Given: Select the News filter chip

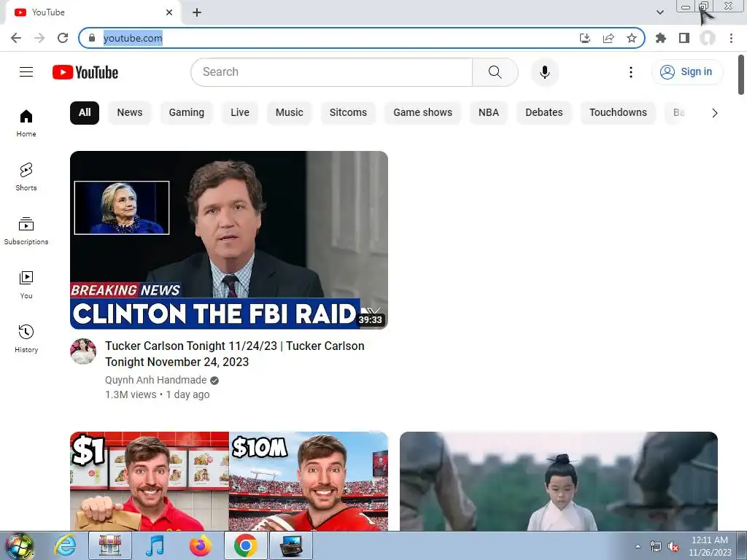Looking at the screenshot, I should click(x=130, y=113).
